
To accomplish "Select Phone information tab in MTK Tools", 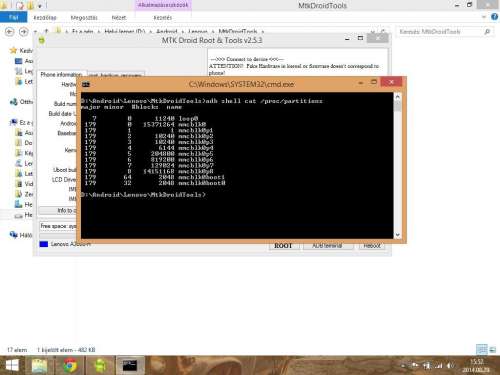I will 62,75.
